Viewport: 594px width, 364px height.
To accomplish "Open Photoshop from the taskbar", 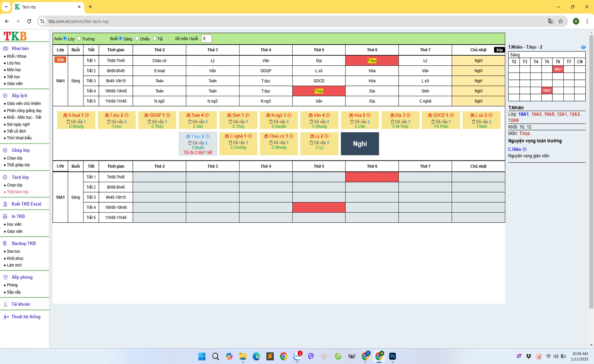I will pos(392,356).
